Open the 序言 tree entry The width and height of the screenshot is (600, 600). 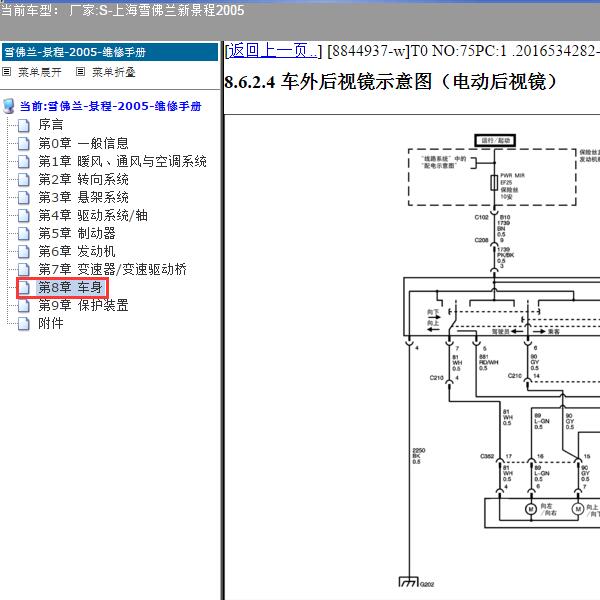click(51, 125)
